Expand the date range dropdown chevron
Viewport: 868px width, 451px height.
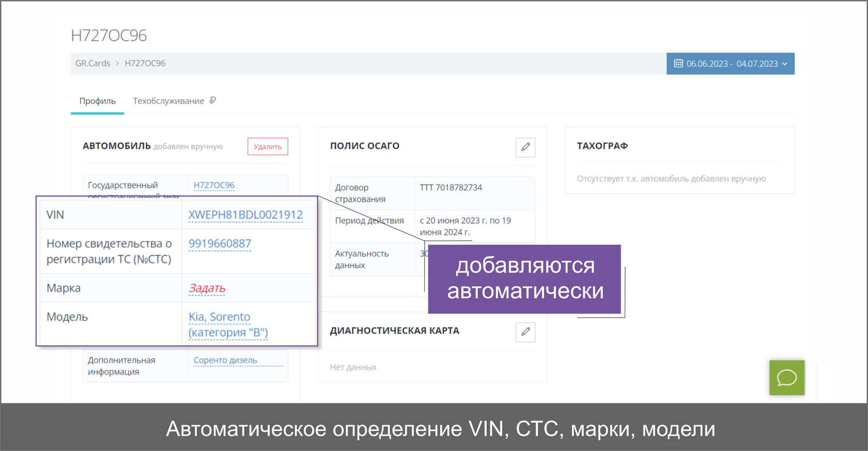pyautogui.click(x=785, y=64)
